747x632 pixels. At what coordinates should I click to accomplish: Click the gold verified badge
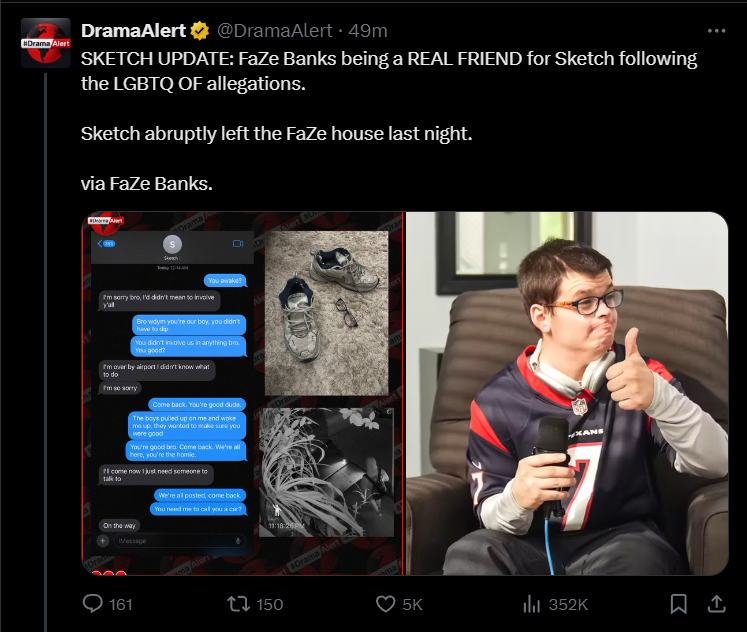coord(200,31)
